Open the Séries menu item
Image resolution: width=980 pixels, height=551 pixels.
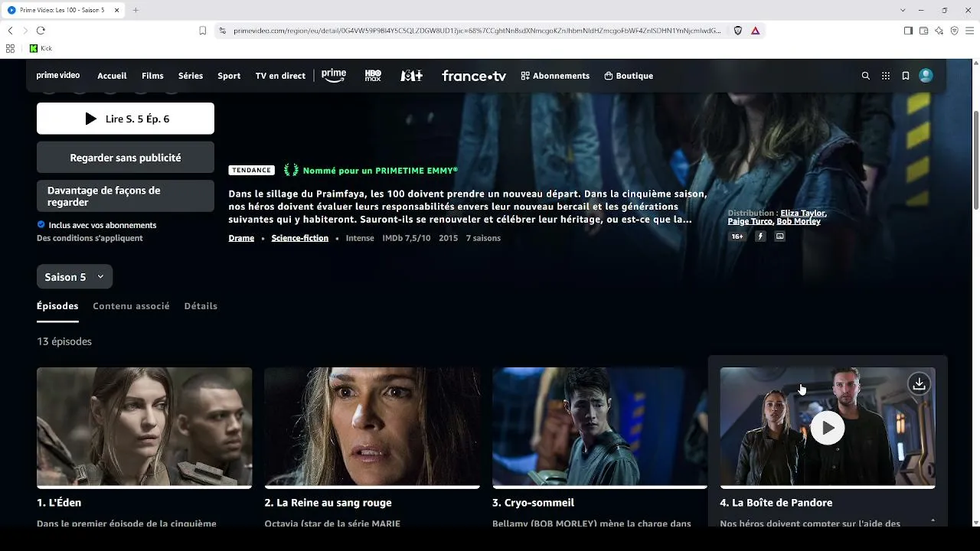(x=191, y=76)
